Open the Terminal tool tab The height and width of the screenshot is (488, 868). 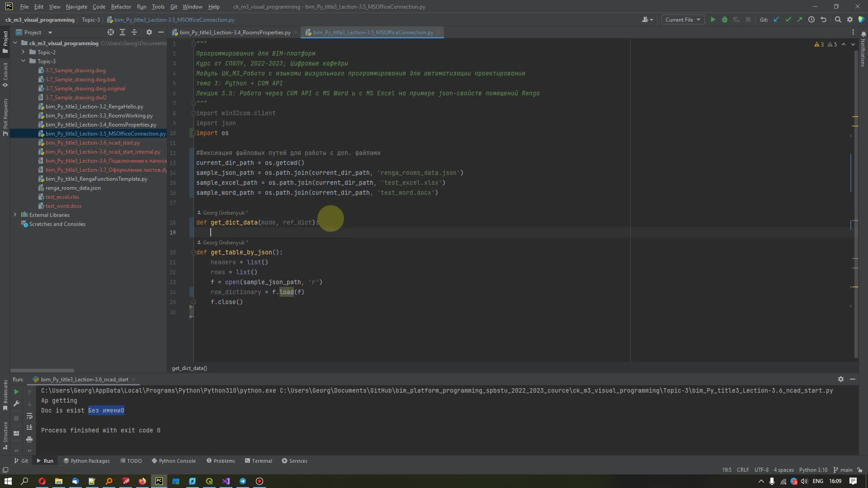(x=259, y=461)
